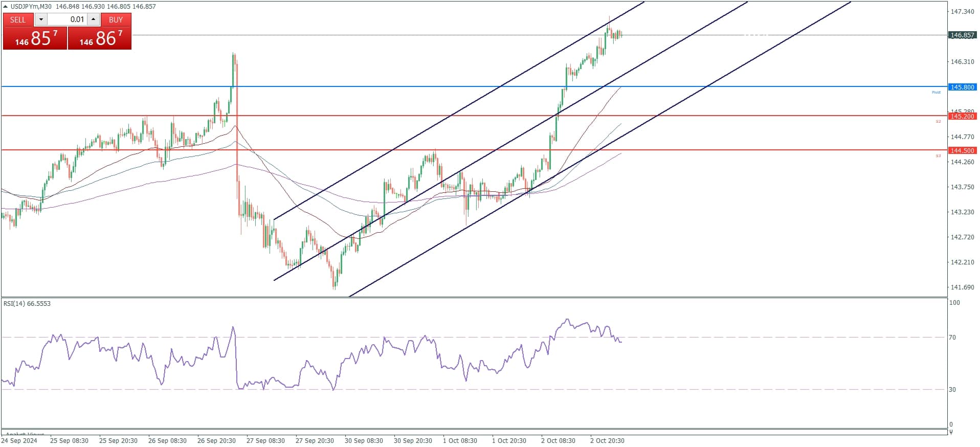This screenshot has height=447, width=980.
Task: Click the RSI 70 level label
Action: 952,338
